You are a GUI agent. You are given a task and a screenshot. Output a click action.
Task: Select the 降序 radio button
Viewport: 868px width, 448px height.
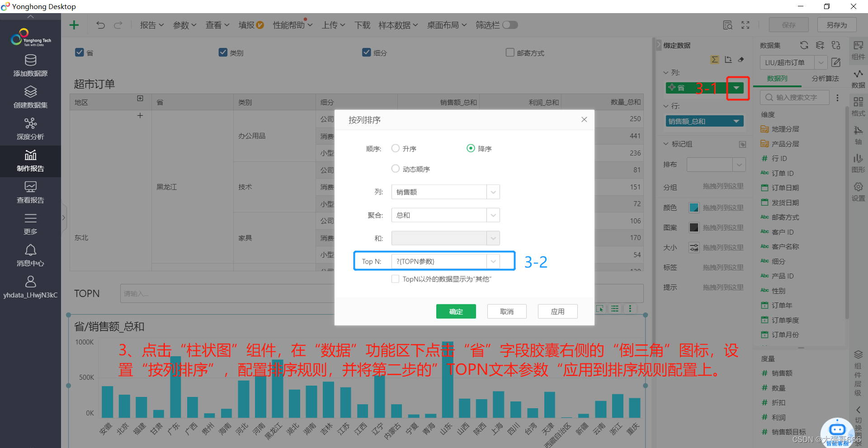471,148
